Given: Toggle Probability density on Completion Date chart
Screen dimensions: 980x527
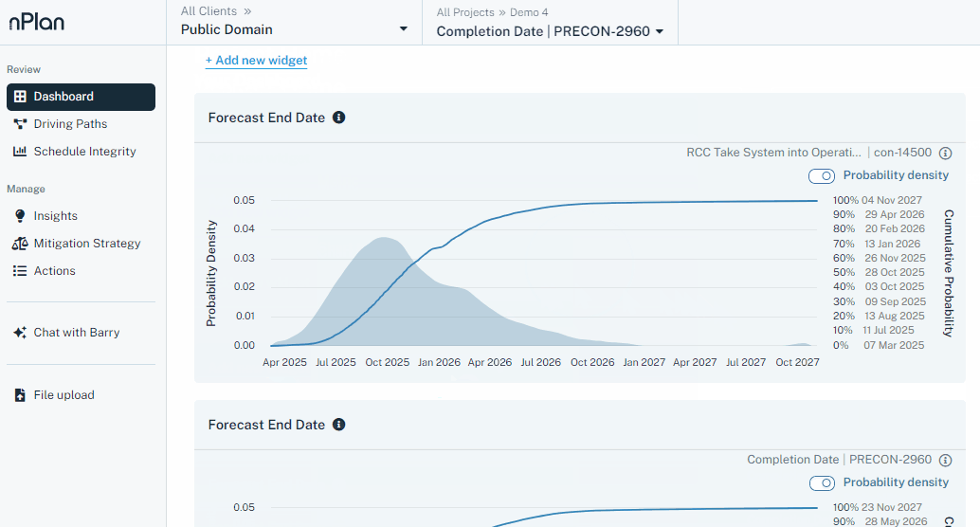Looking at the screenshot, I should [822, 483].
